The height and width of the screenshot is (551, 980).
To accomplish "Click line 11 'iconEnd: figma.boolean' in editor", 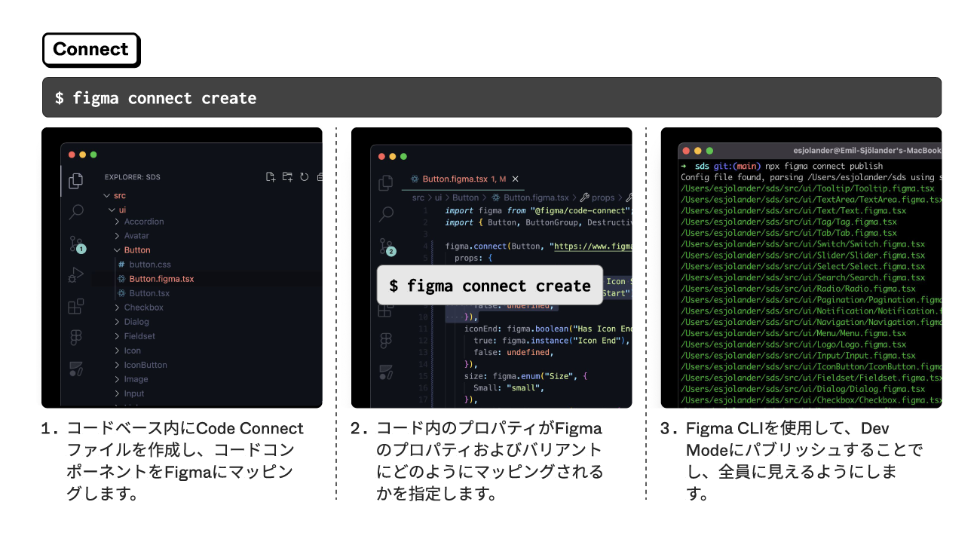I will tap(549, 329).
